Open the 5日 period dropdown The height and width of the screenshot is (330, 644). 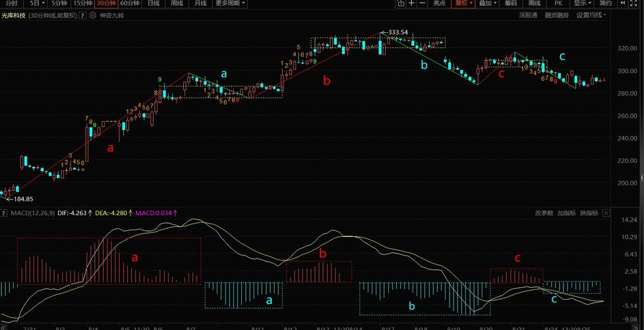36,3
